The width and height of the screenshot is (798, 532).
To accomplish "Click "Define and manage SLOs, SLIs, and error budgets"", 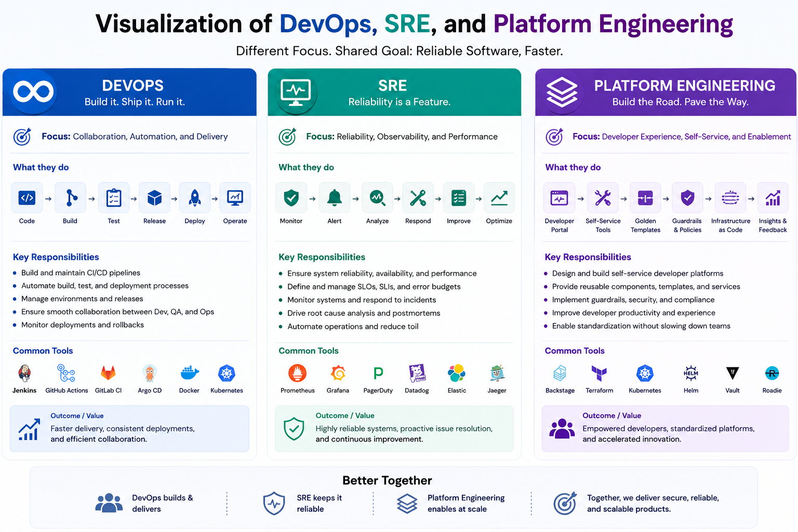I will point(374,287).
